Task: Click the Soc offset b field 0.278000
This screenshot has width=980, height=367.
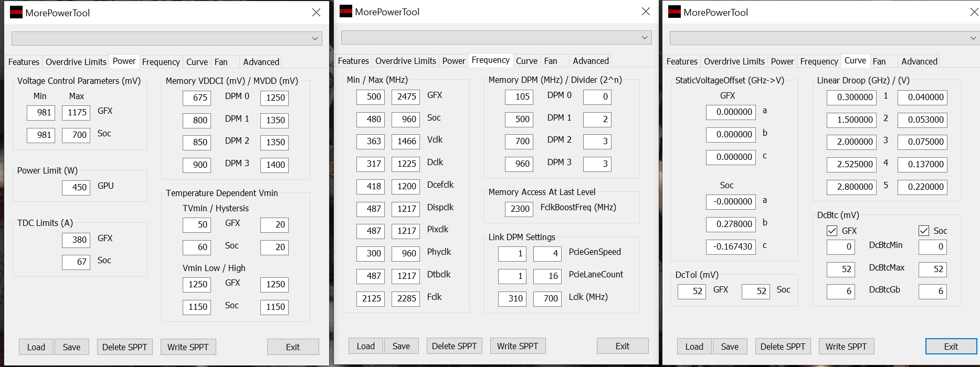Action: click(x=731, y=224)
